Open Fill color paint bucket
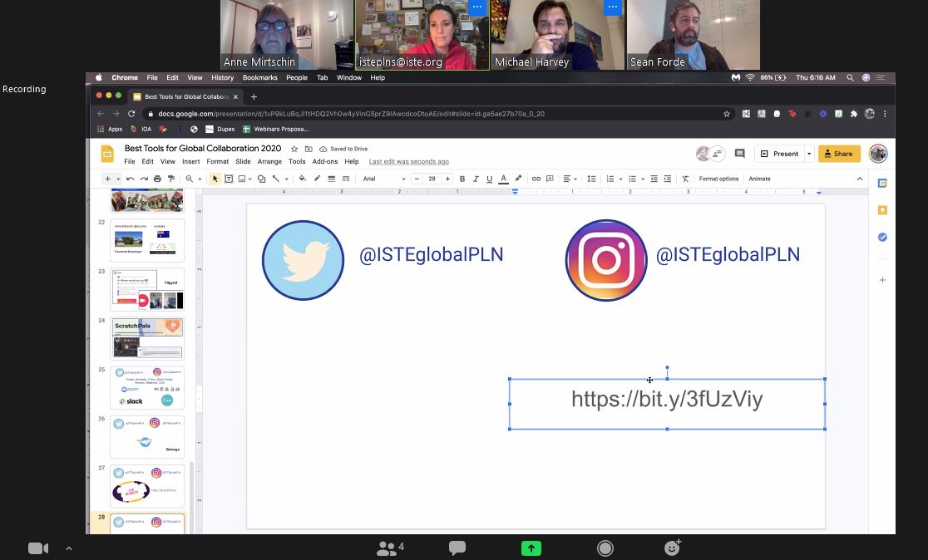 coord(303,179)
